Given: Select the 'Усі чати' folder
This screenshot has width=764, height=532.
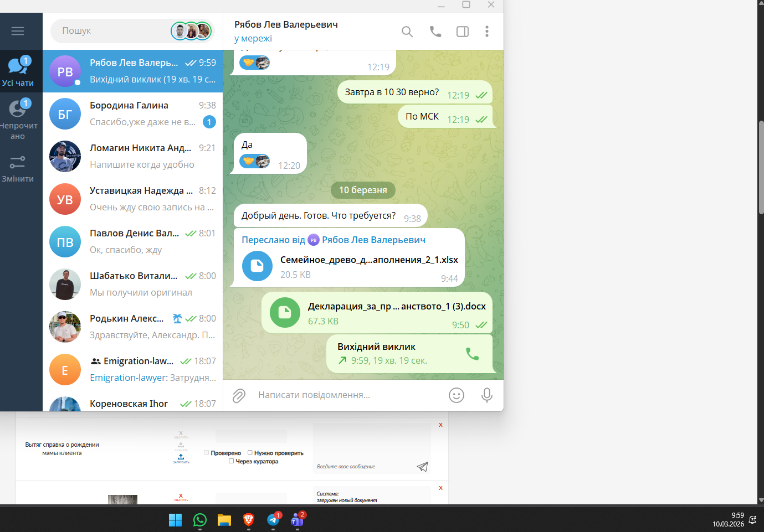Looking at the screenshot, I should (x=18, y=71).
